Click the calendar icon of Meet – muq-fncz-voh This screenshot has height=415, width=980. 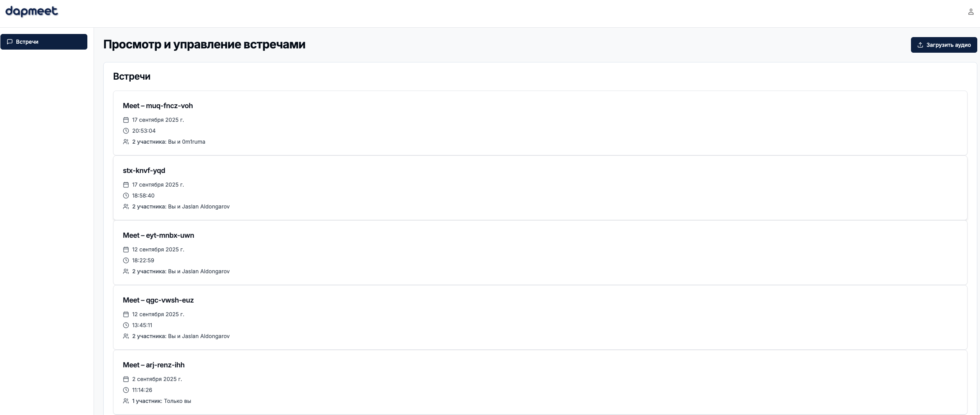126,120
